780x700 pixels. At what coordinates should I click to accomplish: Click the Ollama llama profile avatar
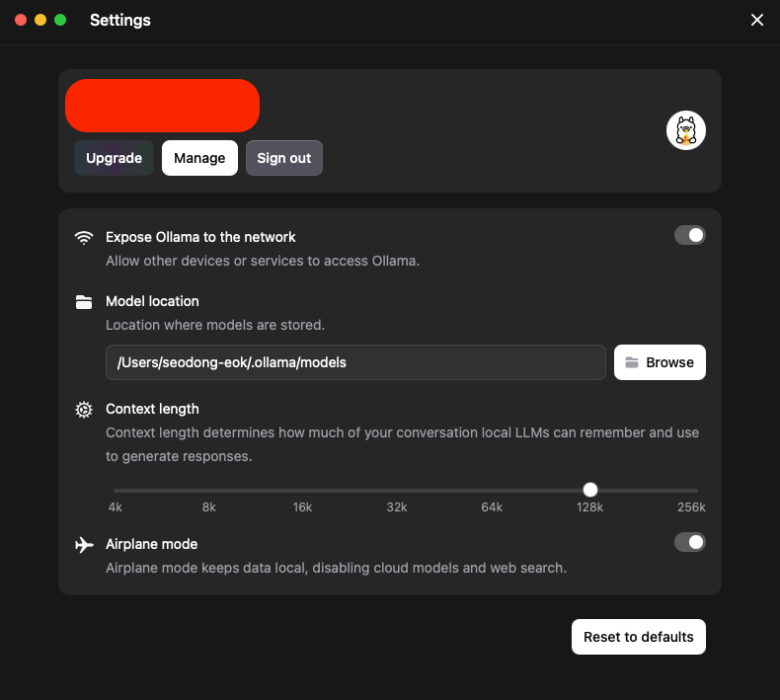point(686,130)
